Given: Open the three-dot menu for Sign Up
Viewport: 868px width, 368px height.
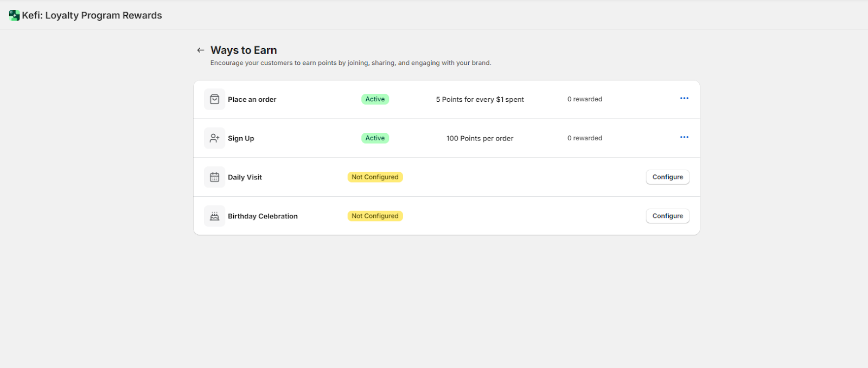Looking at the screenshot, I should point(684,137).
